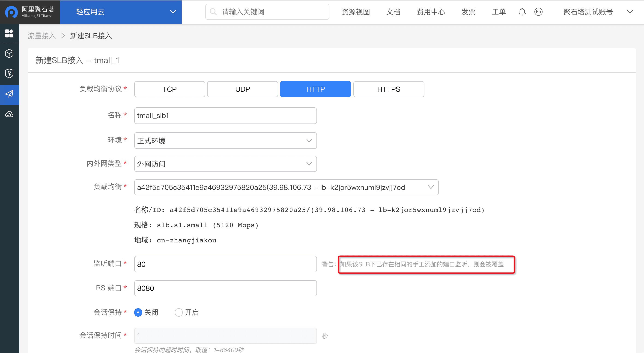Viewport: 644px width, 353px height.
Task: Open the 环境 dropdown showing 正式环境
Action: [x=226, y=141]
